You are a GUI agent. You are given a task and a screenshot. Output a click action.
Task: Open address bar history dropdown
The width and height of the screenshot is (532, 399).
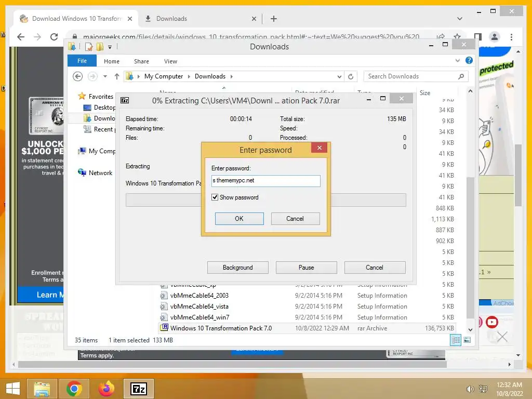coord(339,77)
